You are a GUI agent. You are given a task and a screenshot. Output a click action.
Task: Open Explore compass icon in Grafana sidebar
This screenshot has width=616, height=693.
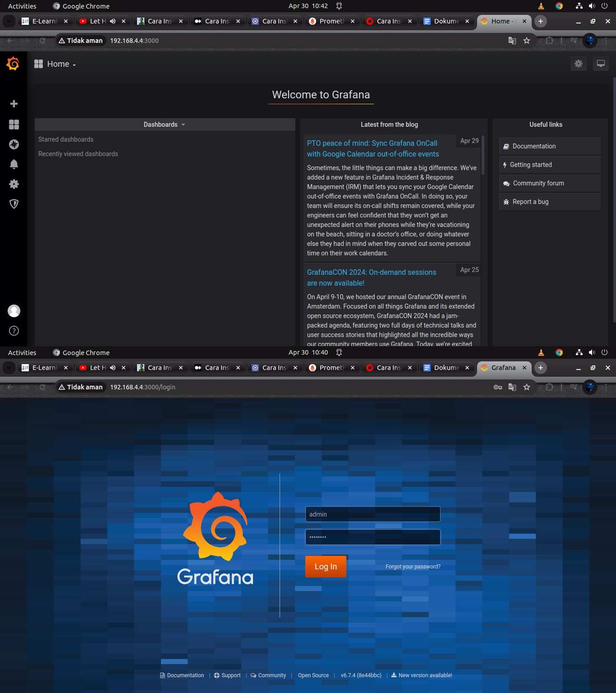click(x=14, y=144)
